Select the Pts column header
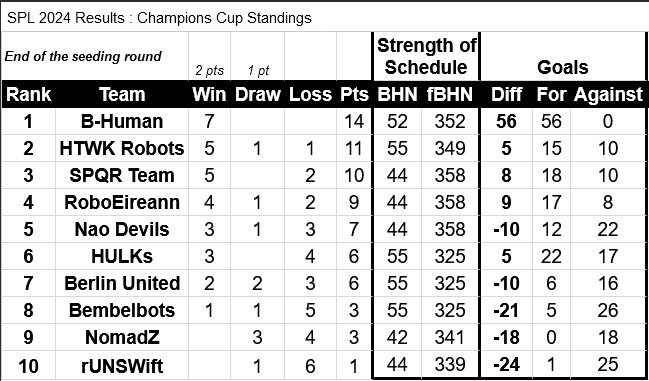 tap(354, 94)
